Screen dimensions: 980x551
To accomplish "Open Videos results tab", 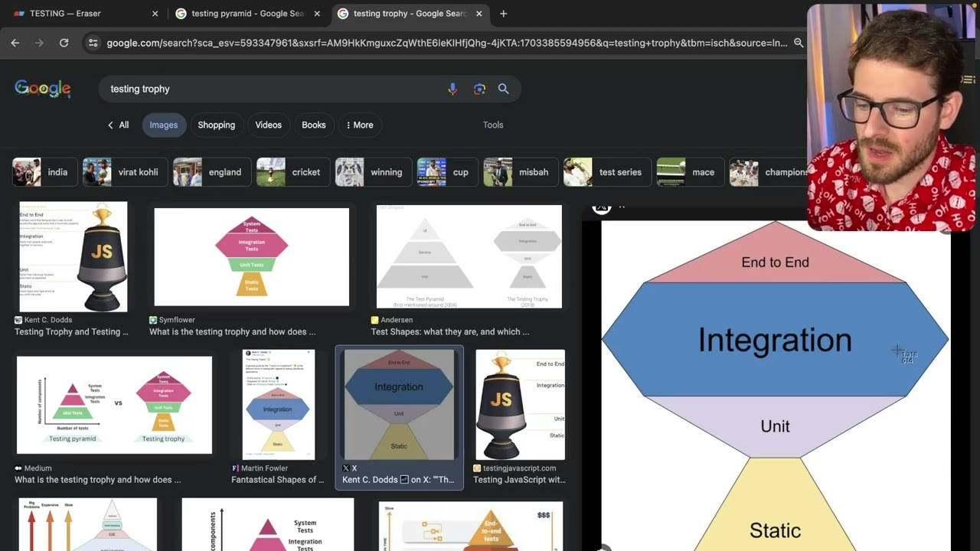I will point(268,125).
